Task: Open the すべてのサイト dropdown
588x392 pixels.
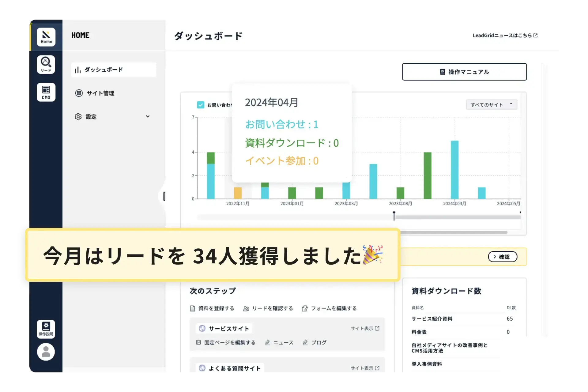Action: point(492,105)
